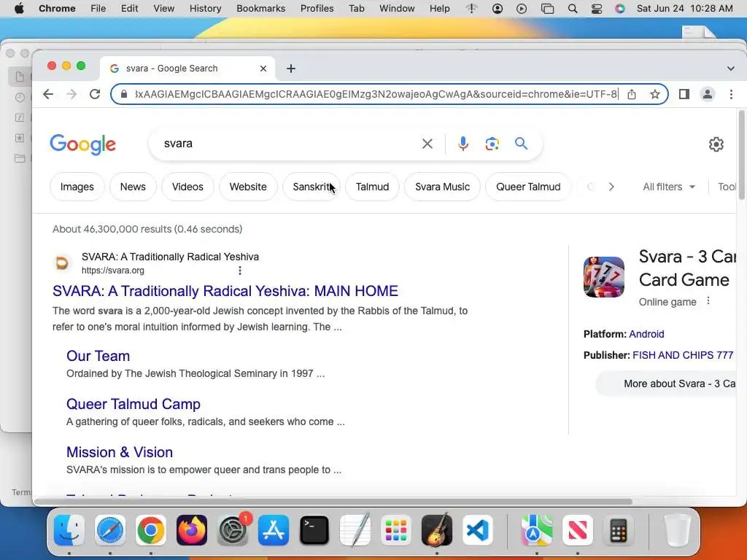Share this page from the address bar
This screenshot has width=747, height=560.
[632, 94]
